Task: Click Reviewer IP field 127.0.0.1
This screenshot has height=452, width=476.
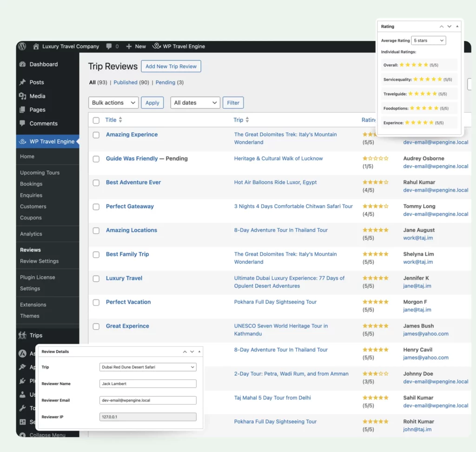Action: click(x=148, y=417)
